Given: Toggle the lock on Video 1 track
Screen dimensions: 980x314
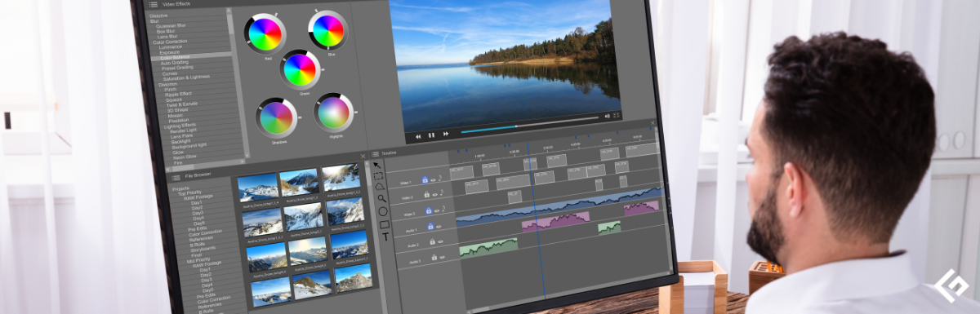Looking at the screenshot, I should (425, 179).
